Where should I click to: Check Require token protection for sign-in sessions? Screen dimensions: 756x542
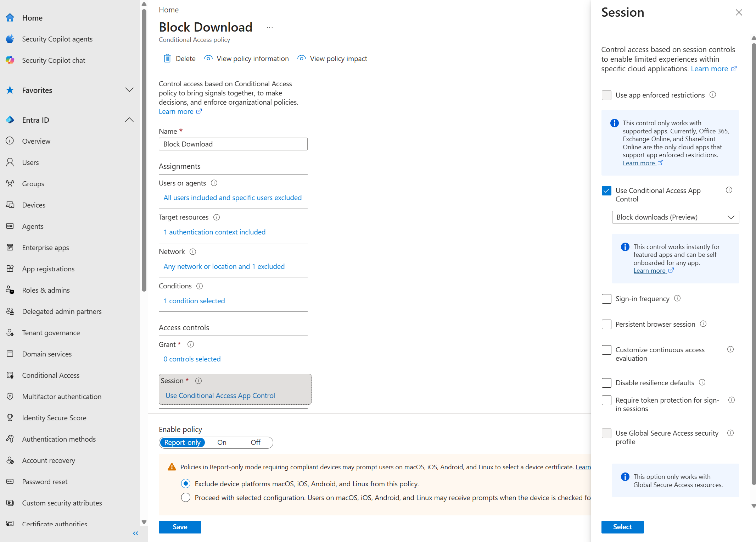point(606,400)
